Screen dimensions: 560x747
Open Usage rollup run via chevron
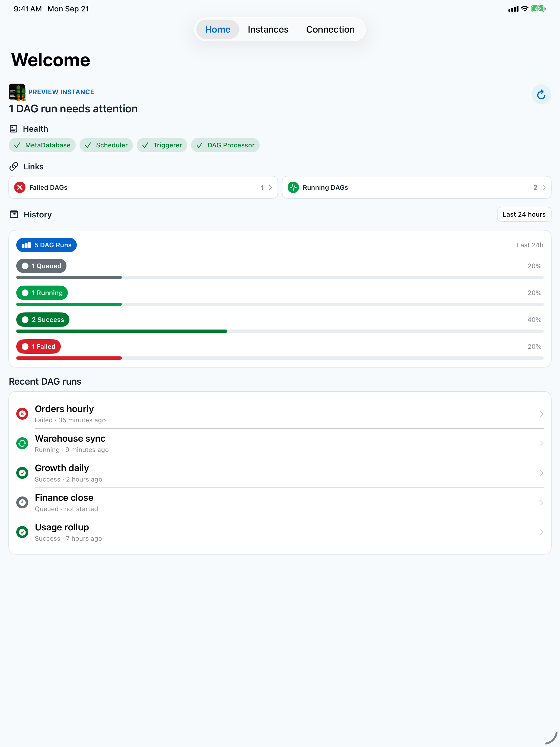click(542, 532)
